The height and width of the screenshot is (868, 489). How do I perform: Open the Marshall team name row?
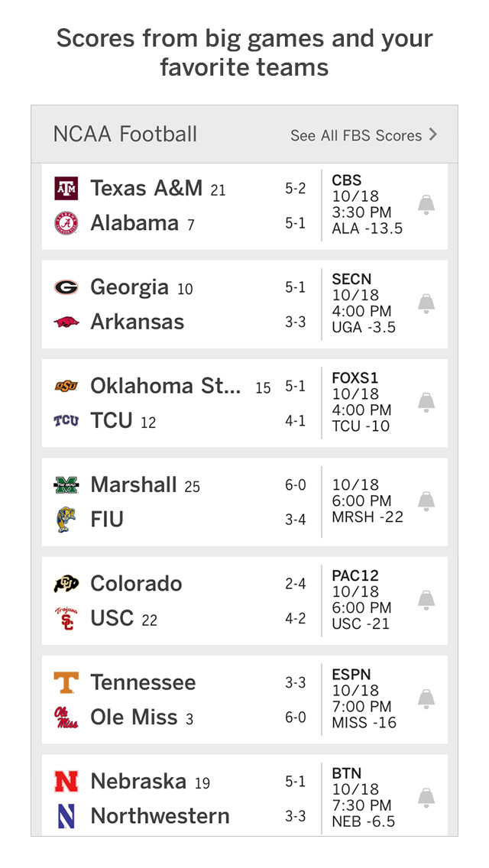point(134,484)
